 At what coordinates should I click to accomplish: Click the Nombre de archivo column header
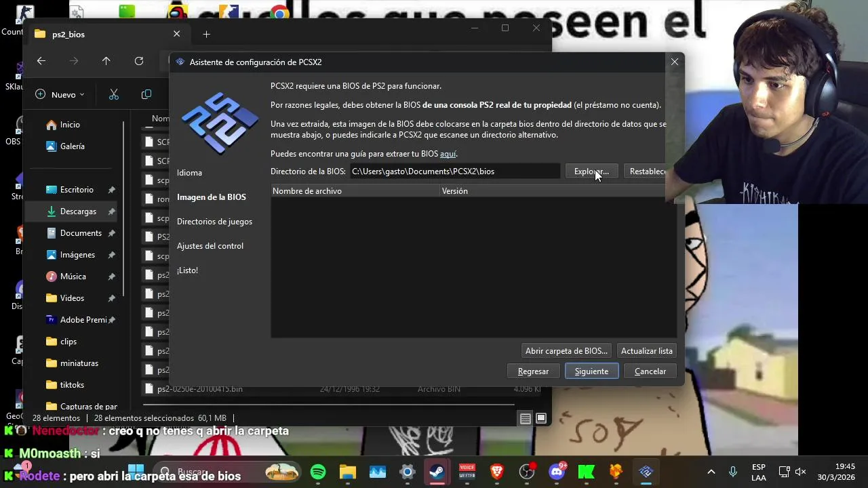pyautogui.click(x=355, y=191)
